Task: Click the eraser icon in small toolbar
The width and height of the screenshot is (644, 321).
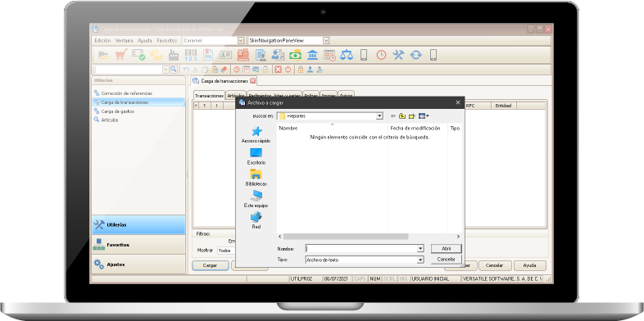Action: click(224, 70)
